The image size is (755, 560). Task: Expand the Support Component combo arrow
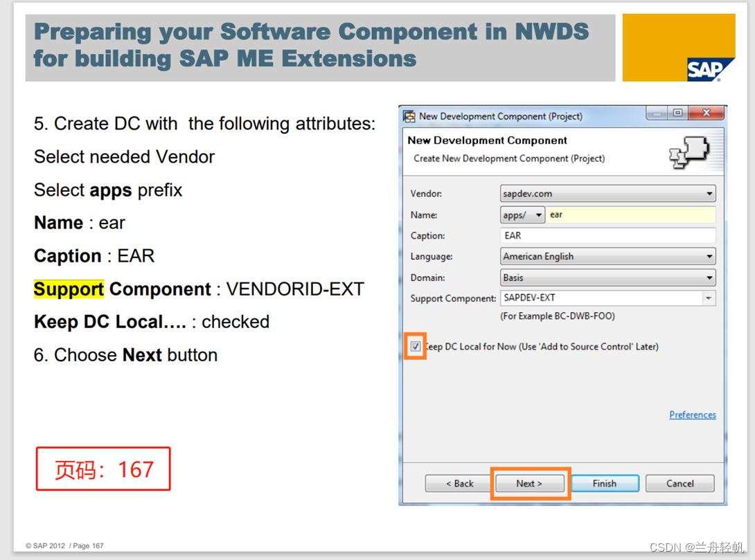(x=709, y=298)
